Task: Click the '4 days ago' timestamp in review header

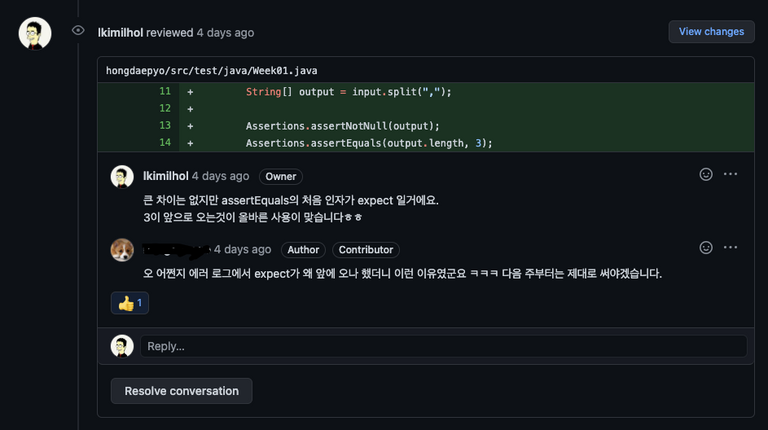Action: pos(225,33)
